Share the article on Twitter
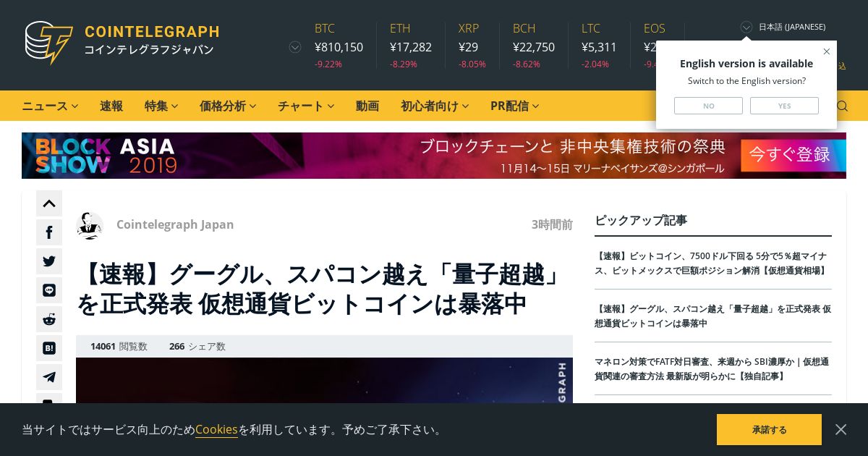 (49, 261)
